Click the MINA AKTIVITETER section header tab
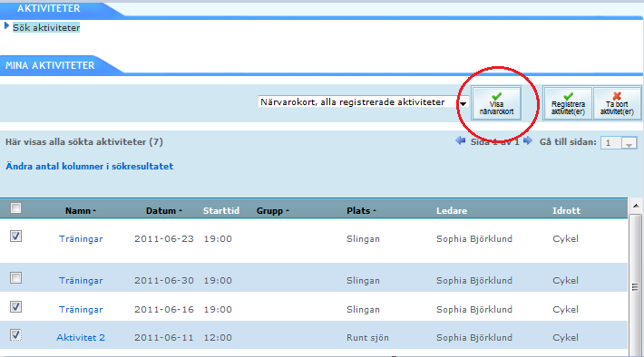Viewport: 644px width, 357px height. pos(50,65)
